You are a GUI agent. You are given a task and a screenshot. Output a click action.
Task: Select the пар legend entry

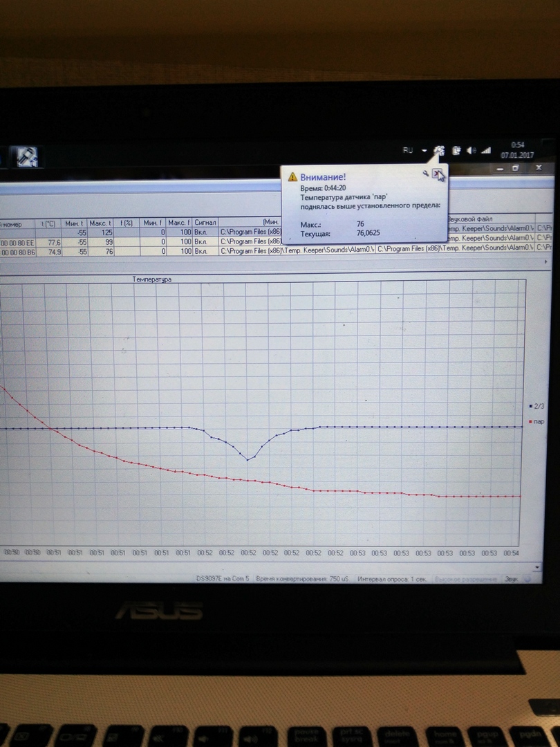(x=536, y=422)
